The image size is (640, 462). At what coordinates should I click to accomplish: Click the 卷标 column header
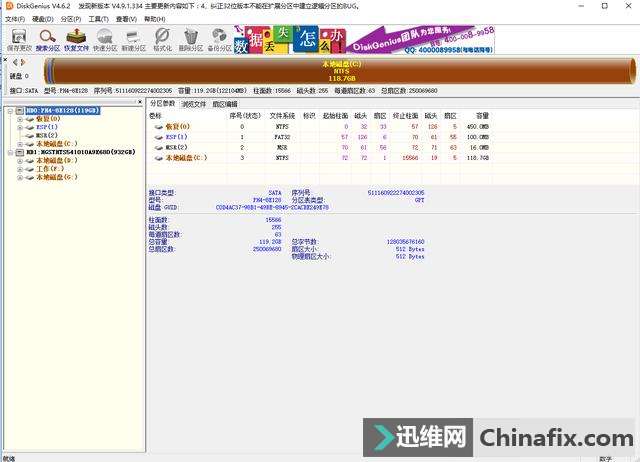point(155,116)
